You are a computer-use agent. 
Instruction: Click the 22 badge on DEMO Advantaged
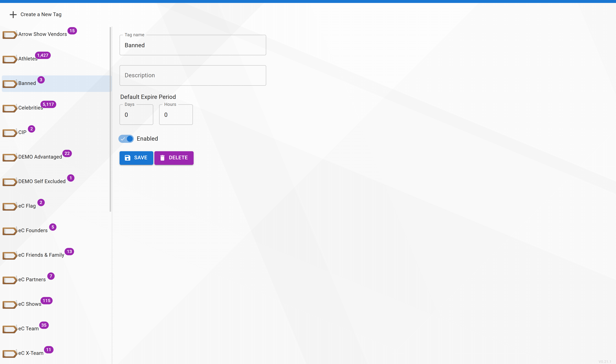pyautogui.click(x=67, y=154)
